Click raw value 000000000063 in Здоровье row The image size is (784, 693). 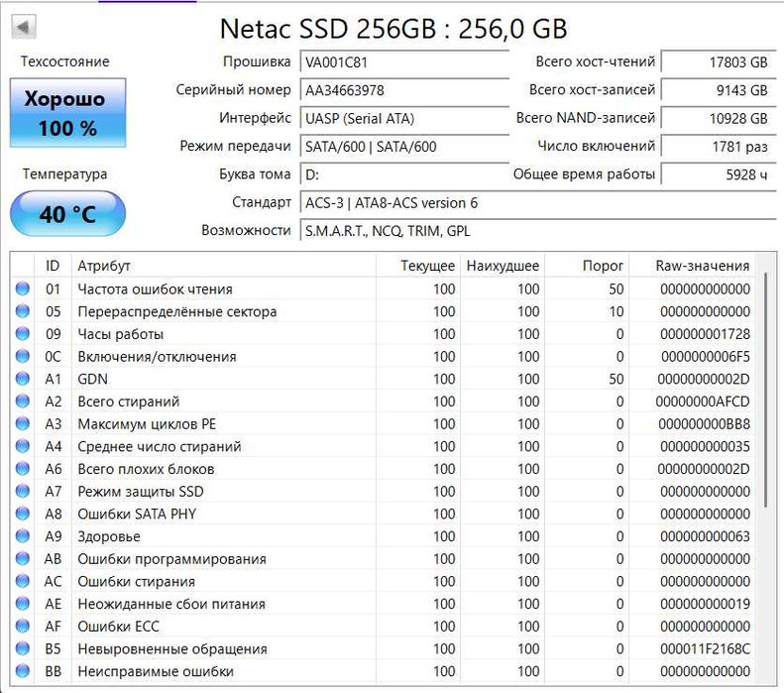pos(705,536)
